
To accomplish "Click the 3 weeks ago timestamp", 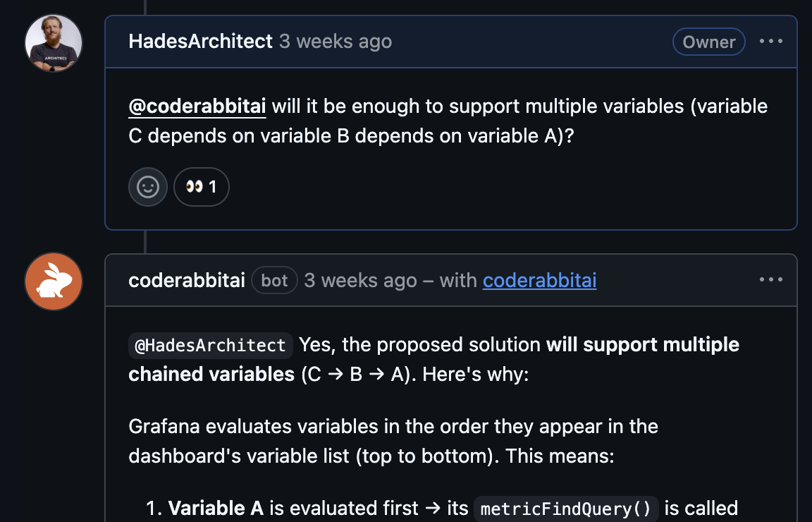I will (336, 41).
